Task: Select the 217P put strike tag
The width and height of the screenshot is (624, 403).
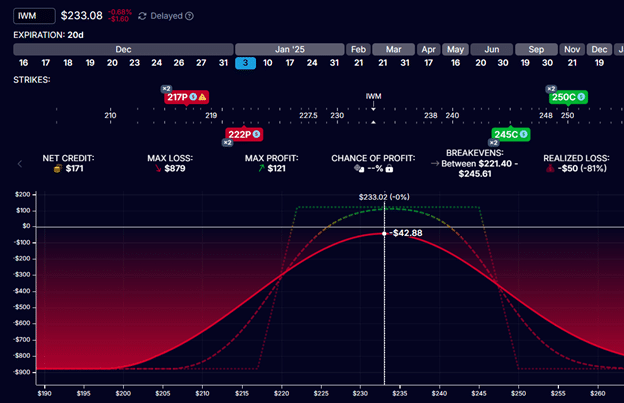Action: click(x=186, y=97)
